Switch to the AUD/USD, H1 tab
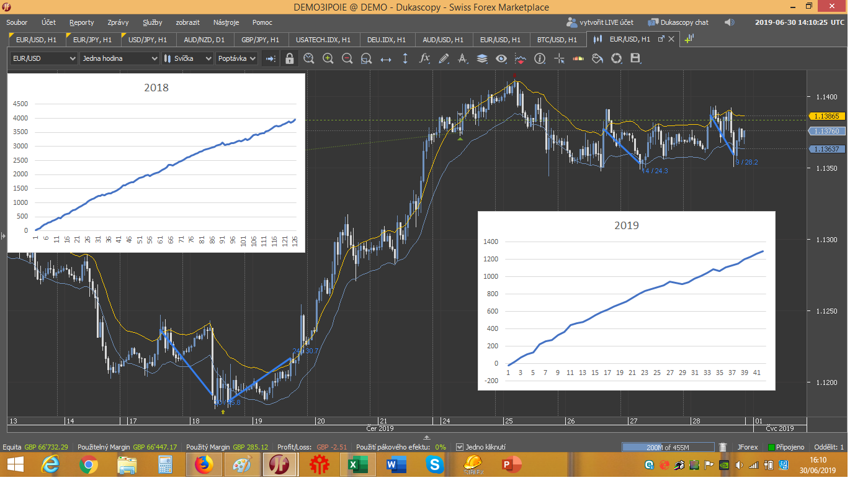This screenshot has height=493, width=868. coord(443,39)
